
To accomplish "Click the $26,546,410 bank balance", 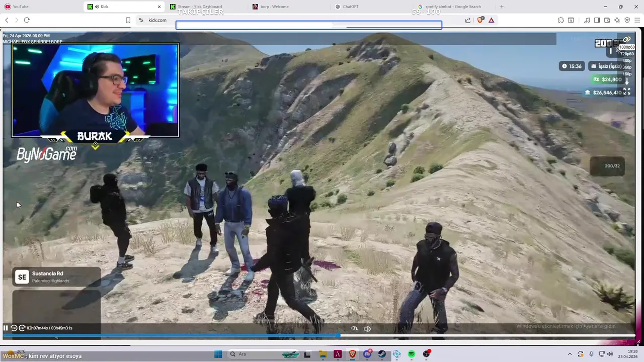I will point(603,93).
